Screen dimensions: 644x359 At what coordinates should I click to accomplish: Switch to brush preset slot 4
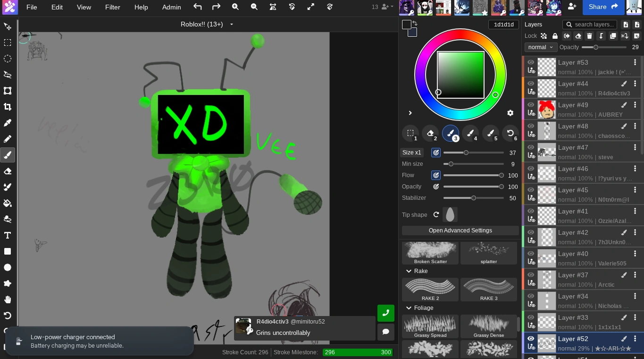click(470, 133)
